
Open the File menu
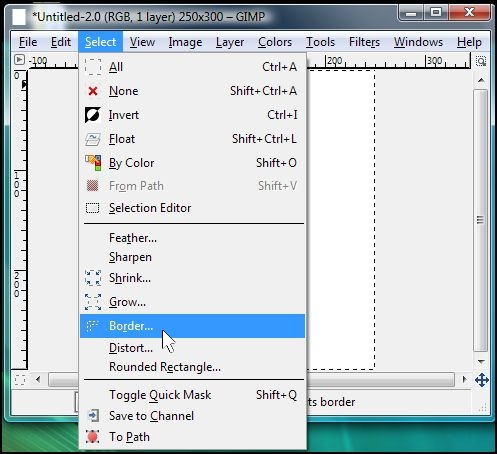click(x=28, y=42)
